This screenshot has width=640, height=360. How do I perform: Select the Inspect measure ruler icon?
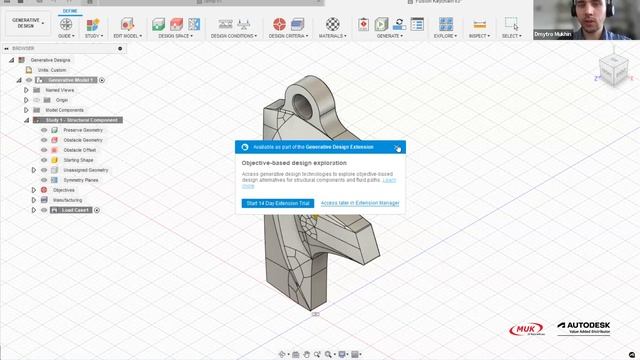(x=479, y=24)
